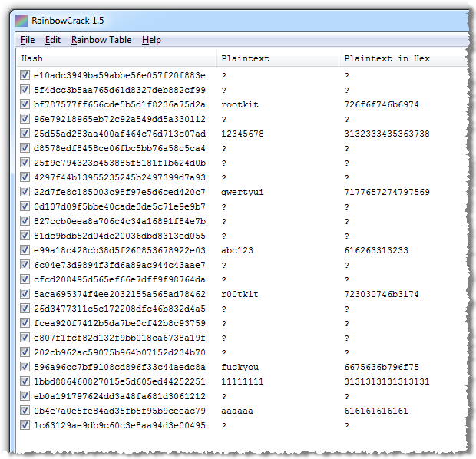
Task: Select hash text 5aca695374f4ee2032155a565ad78462
Action: (x=120, y=294)
